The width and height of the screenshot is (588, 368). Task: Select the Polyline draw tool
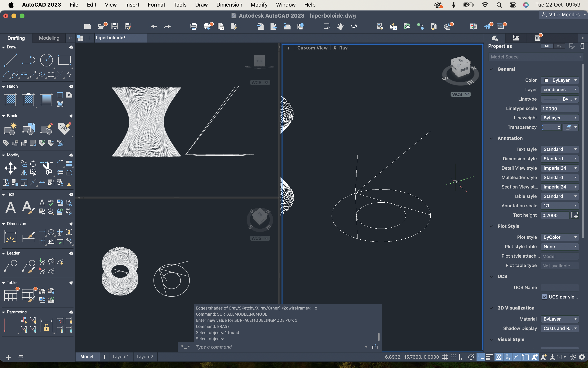click(28, 60)
